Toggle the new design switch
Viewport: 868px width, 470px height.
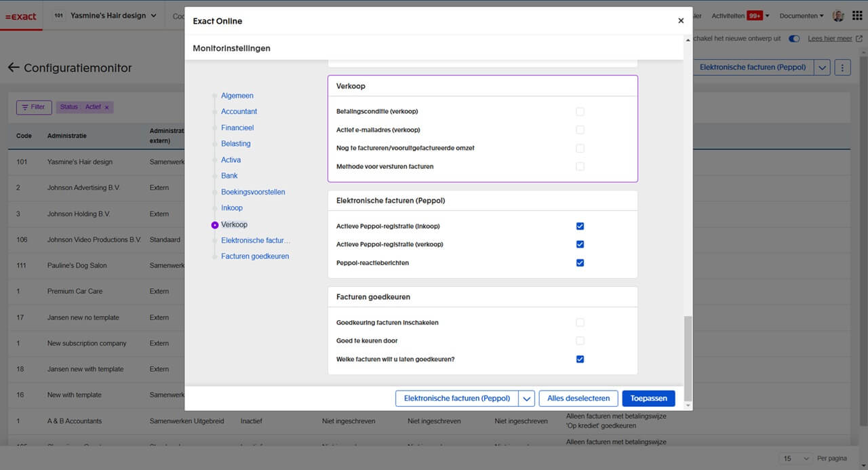coord(794,39)
